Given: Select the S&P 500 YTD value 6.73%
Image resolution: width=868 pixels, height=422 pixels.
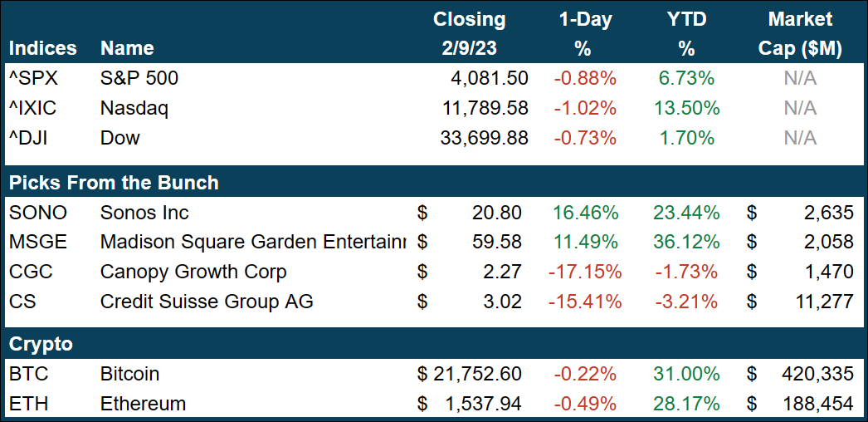Looking at the screenshot, I should (x=688, y=79).
